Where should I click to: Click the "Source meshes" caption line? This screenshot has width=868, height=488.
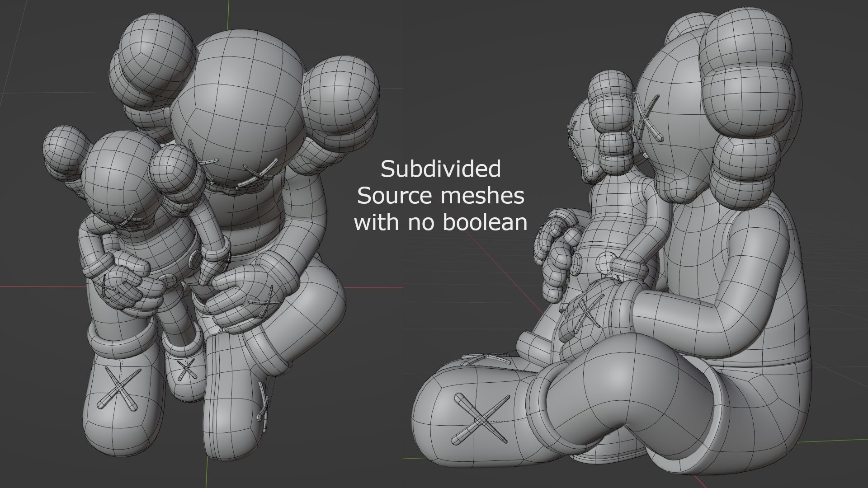(x=441, y=196)
